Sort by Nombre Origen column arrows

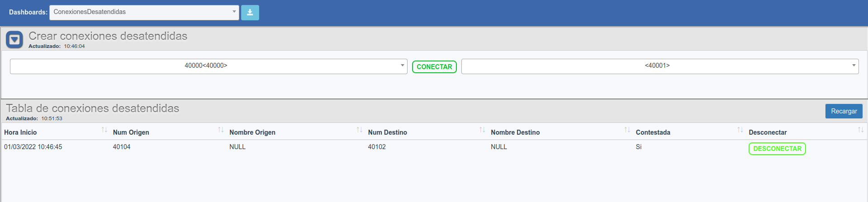pyautogui.click(x=359, y=130)
